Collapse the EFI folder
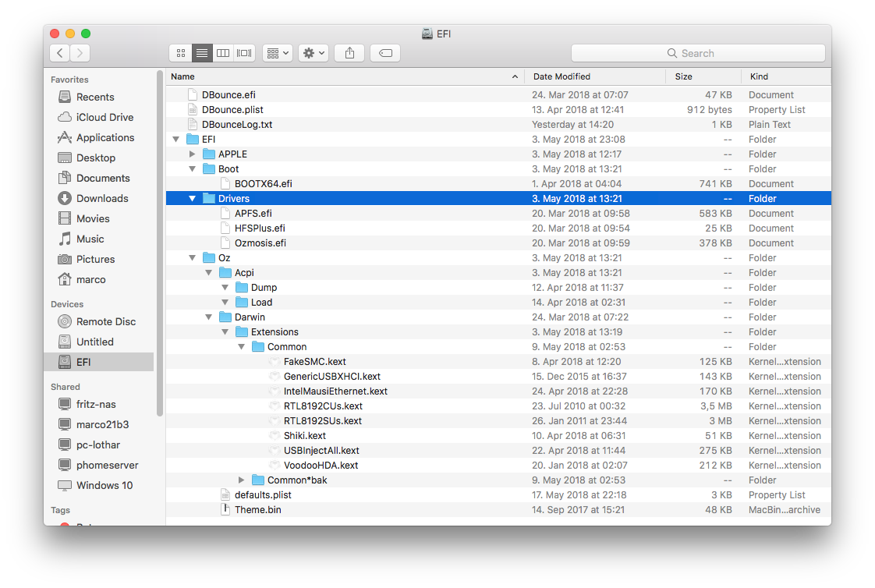The height and width of the screenshot is (588, 875). (176, 140)
